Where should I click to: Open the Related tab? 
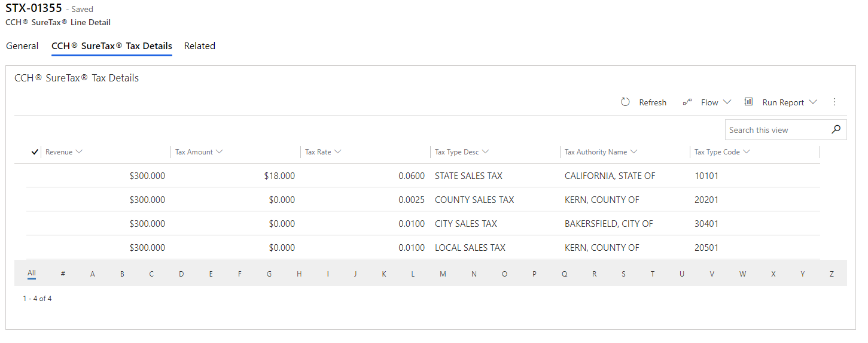200,46
